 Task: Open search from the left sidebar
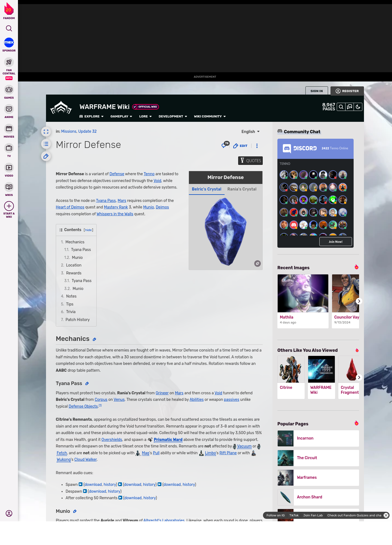[9, 28]
